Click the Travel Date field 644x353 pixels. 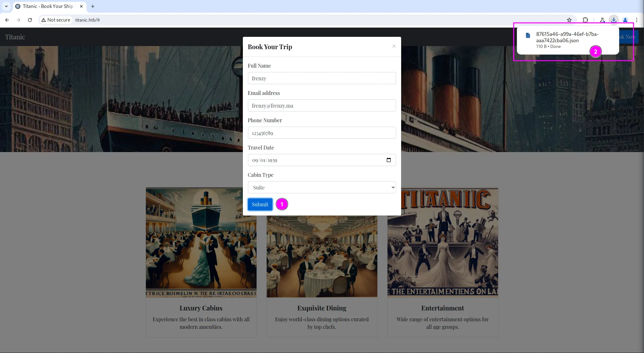click(322, 160)
